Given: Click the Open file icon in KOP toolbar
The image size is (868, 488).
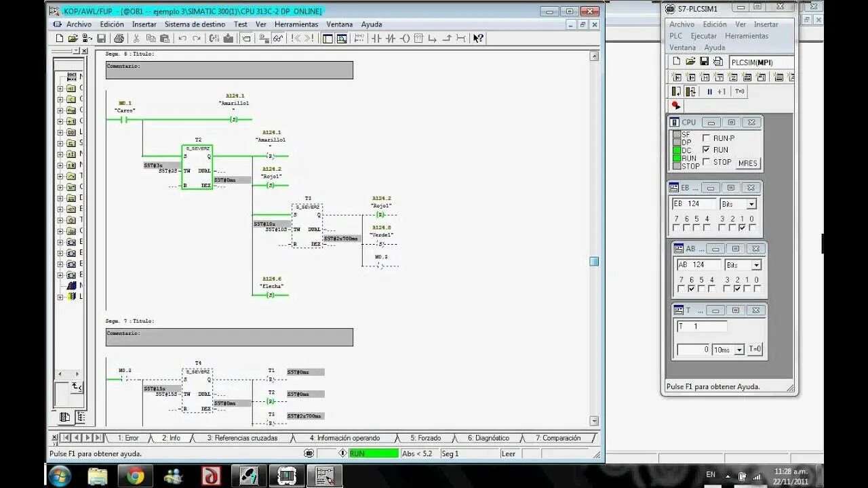Looking at the screenshot, I should 73,39.
